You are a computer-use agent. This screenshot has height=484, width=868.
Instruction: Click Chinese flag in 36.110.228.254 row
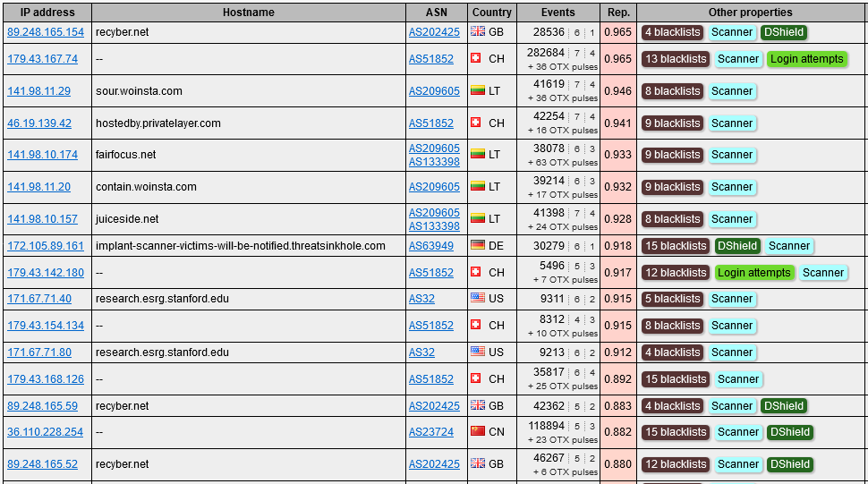[478, 431]
